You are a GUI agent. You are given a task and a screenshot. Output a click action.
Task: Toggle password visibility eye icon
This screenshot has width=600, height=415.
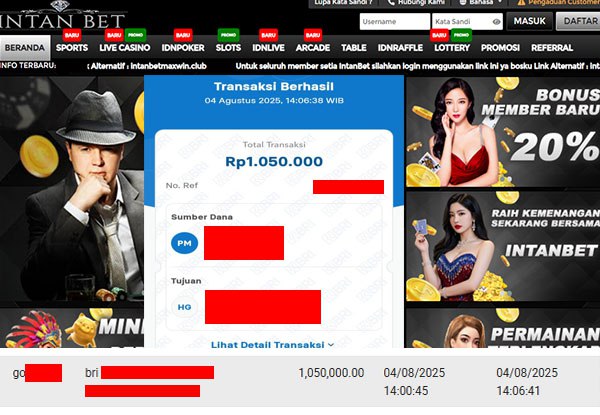click(x=496, y=22)
